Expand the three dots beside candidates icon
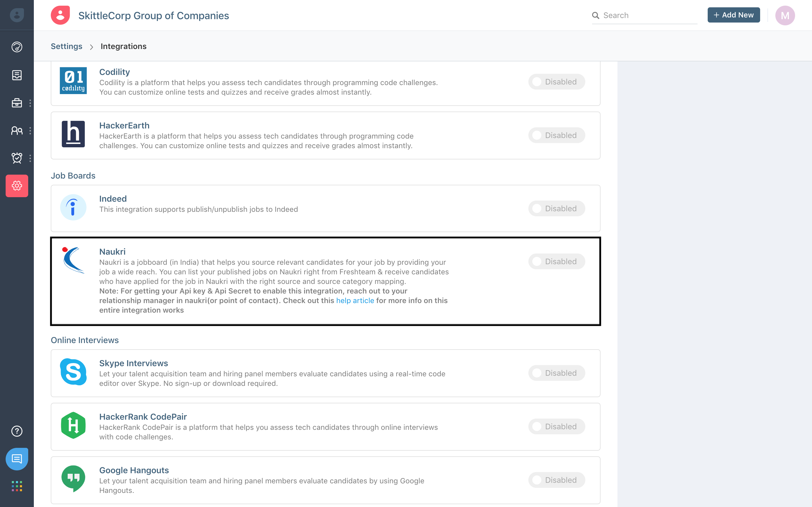The width and height of the screenshot is (812, 507). click(x=30, y=131)
